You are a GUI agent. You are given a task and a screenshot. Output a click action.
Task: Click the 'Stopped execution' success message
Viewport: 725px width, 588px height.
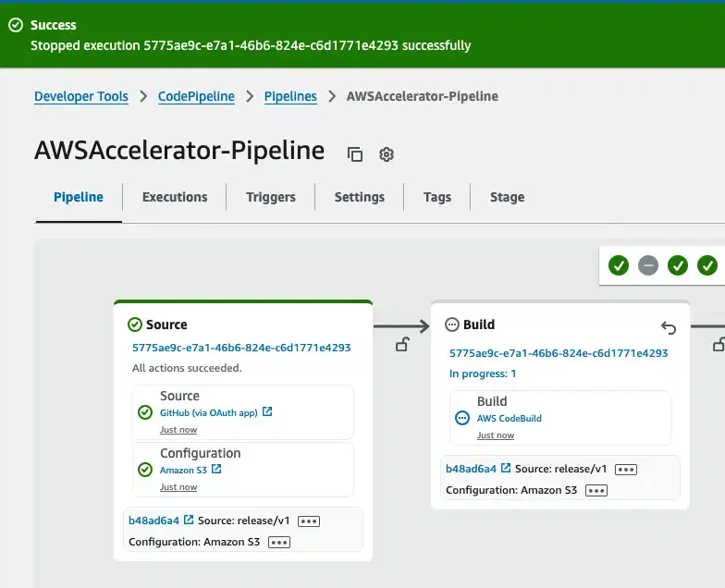pos(251,45)
